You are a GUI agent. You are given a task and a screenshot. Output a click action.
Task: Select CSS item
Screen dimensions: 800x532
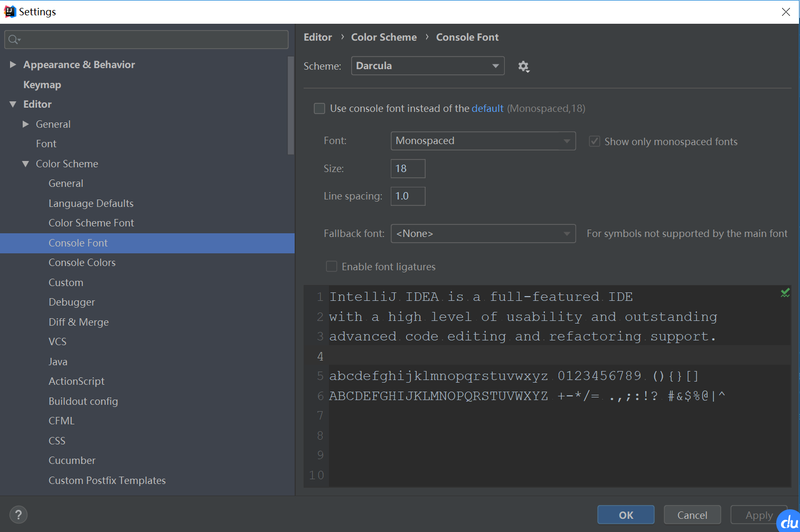[57, 441]
